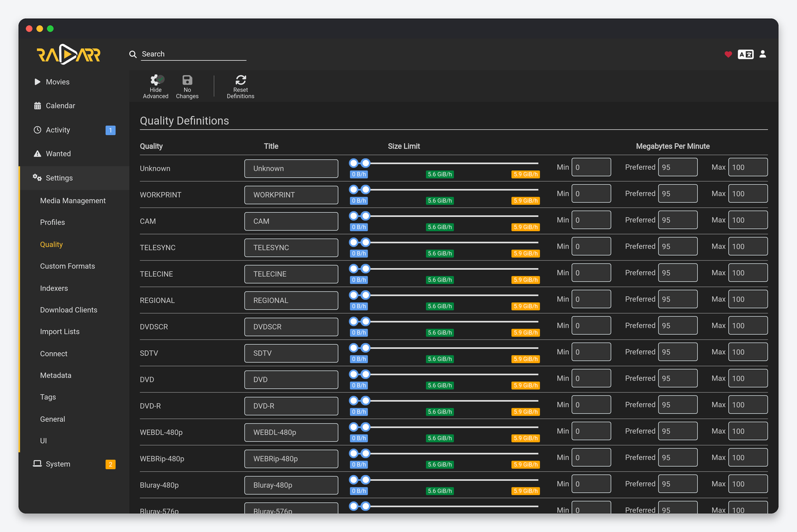Open the language translate icon
Image resolution: width=797 pixels, height=532 pixels.
[x=745, y=54]
